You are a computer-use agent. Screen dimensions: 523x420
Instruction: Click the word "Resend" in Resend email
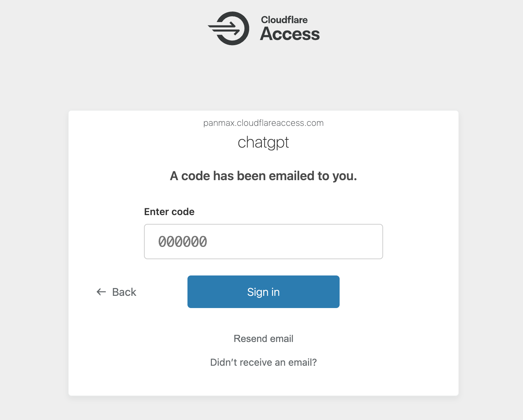[250, 339]
